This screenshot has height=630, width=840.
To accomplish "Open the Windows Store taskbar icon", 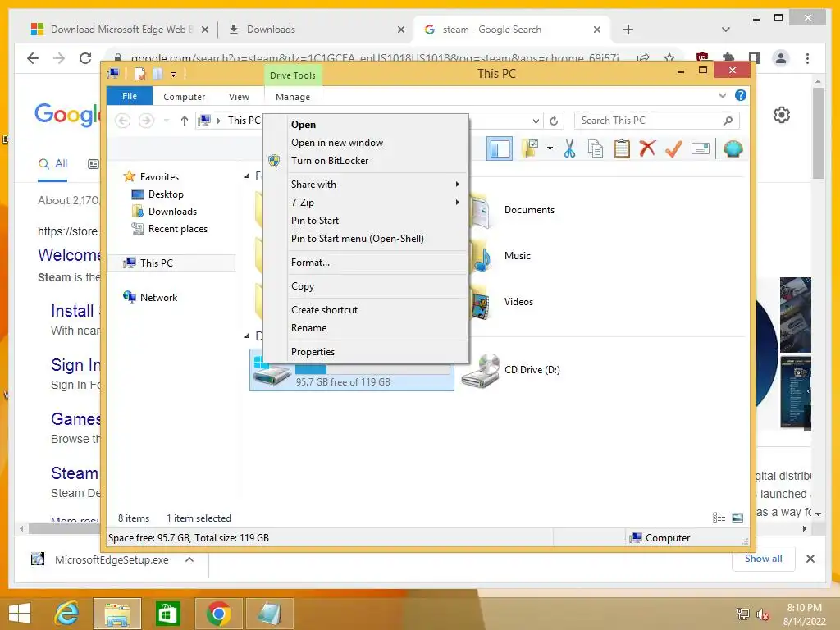I will [167, 614].
